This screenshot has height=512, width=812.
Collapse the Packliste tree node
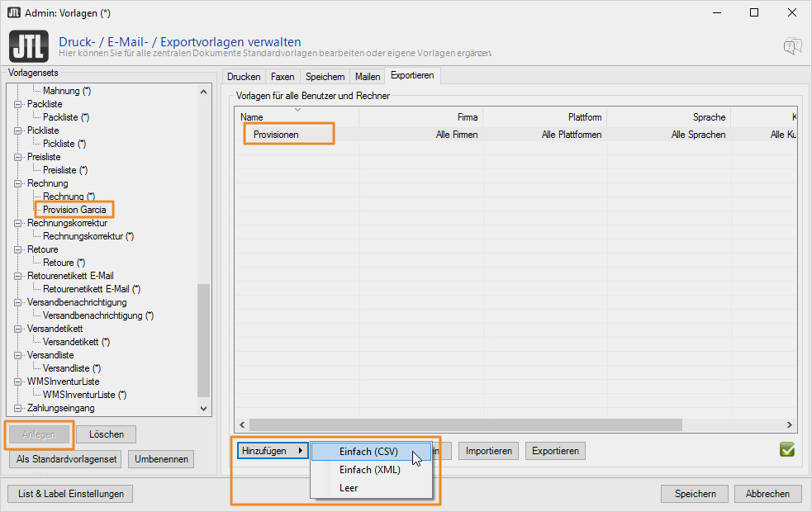(18, 104)
